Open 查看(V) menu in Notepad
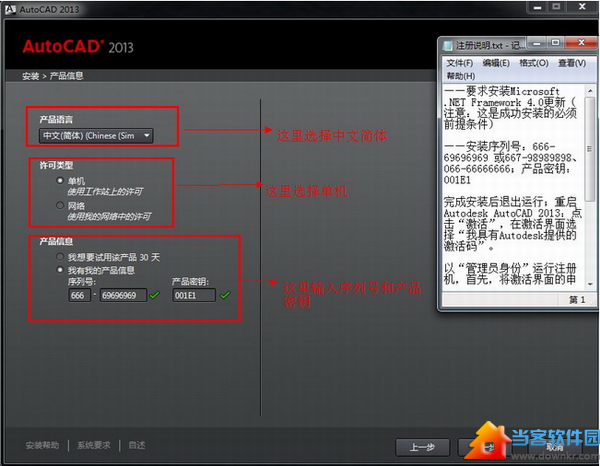The height and width of the screenshot is (466, 600). (572, 63)
